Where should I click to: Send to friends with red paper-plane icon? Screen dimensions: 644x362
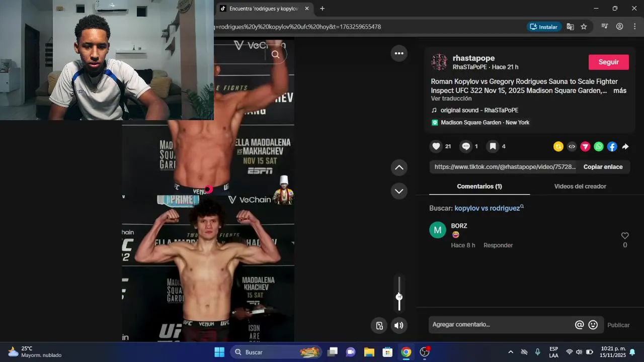point(585,147)
